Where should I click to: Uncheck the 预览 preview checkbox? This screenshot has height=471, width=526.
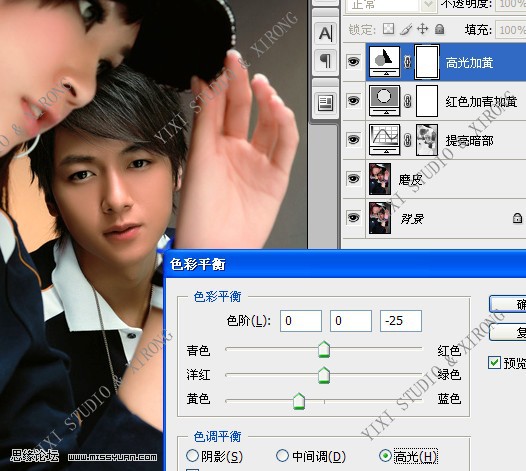coord(494,363)
